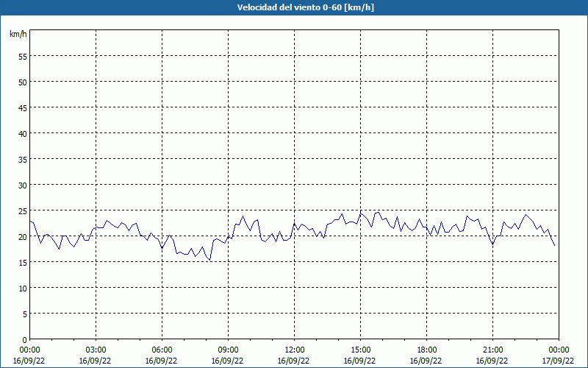Click the y-axis value 30
The image size is (588, 368).
pos(23,185)
